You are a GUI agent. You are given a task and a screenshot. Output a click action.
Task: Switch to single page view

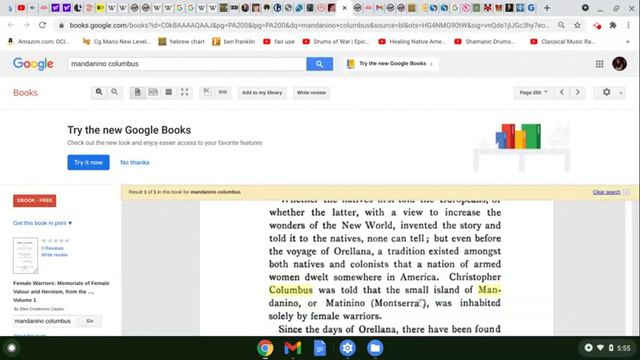coord(138,92)
